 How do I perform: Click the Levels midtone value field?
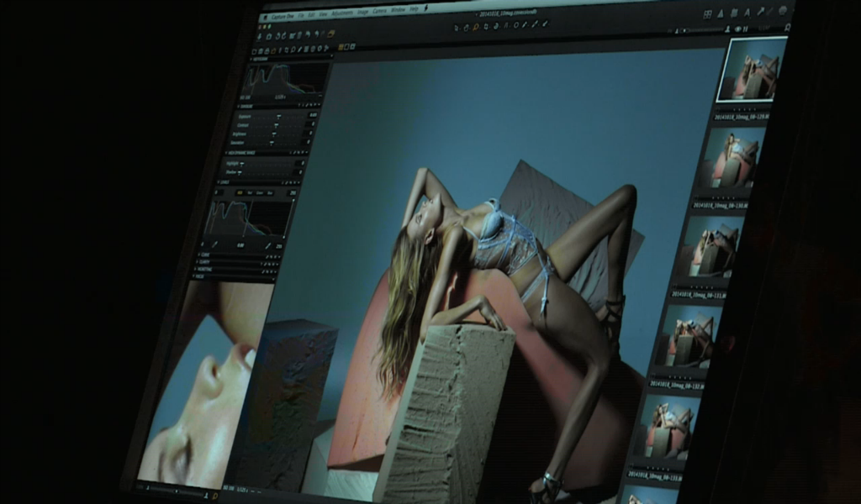[x=240, y=245]
